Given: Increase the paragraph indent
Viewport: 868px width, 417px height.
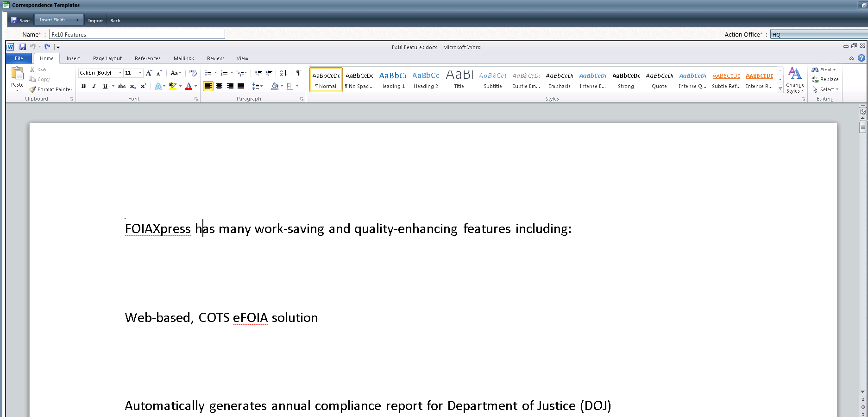Looking at the screenshot, I should [269, 73].
